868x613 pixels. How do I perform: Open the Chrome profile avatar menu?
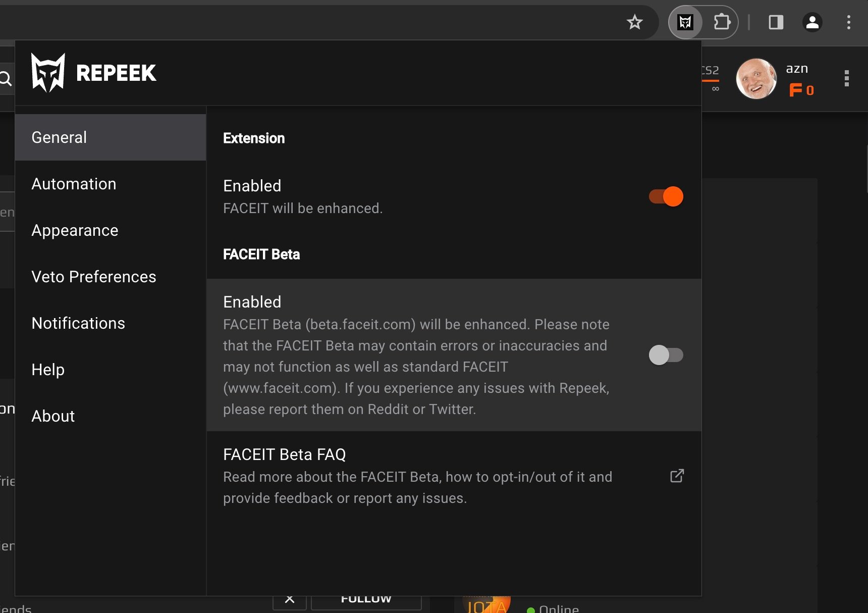pyautogui.click(x=812, y=22)
